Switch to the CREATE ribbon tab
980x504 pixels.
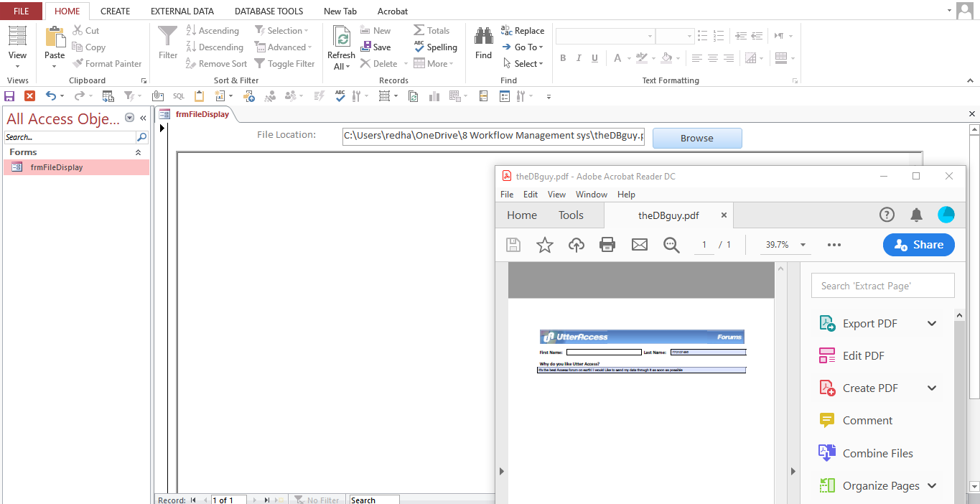pyautogui.click(x=115, y=11)
